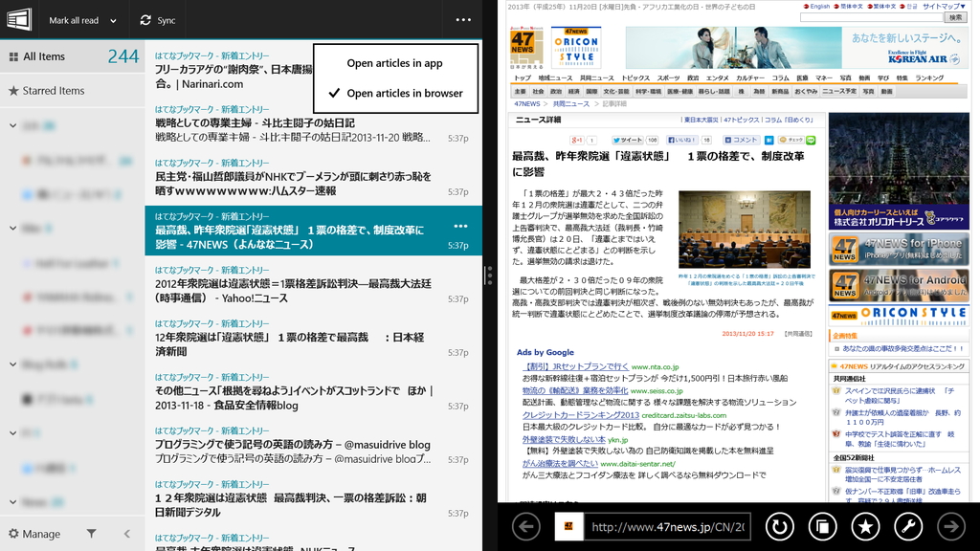980x551 pixels.
Task: Open the top bar more options ellipsis
Action: click(463, 20)
